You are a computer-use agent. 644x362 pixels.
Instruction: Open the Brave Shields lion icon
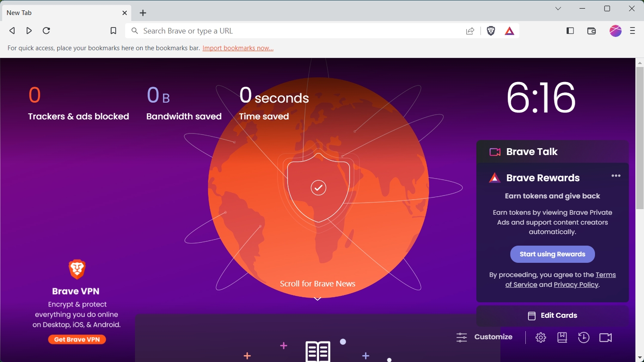point(491,31)
